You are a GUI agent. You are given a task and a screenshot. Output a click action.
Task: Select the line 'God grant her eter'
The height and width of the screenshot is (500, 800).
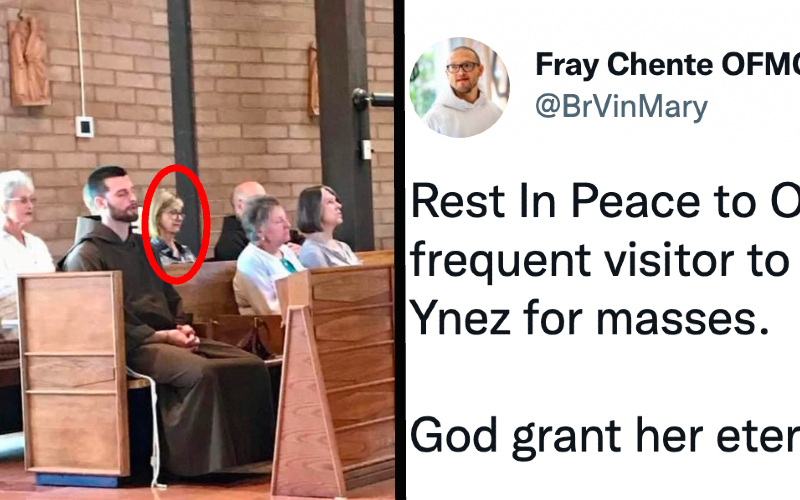point(605,437)
